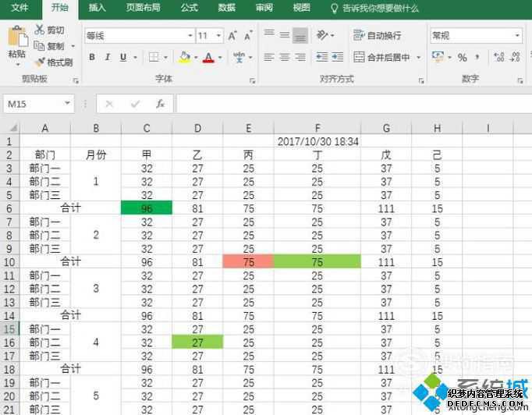Expand the borders dropdown arrow
532x415 pixels.
(x=165, y=58)
